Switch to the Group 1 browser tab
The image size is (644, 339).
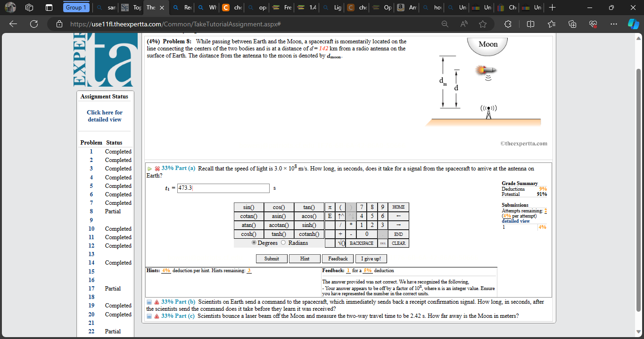tap(75, 8)
